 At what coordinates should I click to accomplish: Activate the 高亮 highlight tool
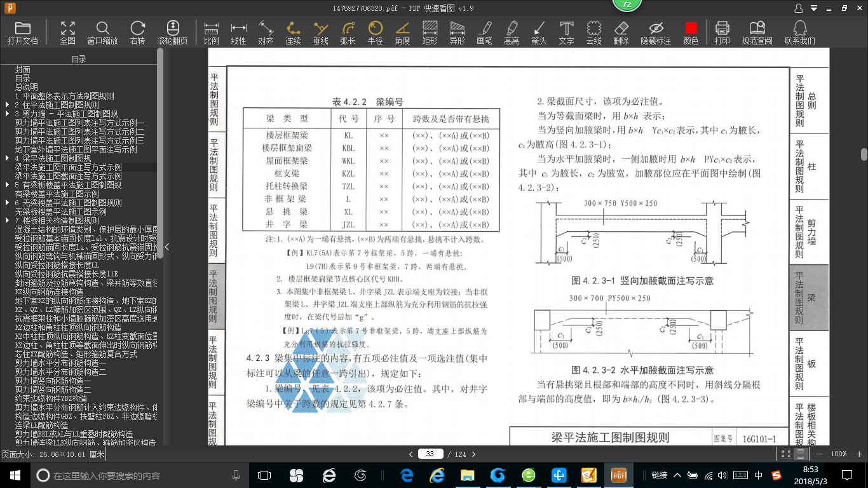point(512,29)
